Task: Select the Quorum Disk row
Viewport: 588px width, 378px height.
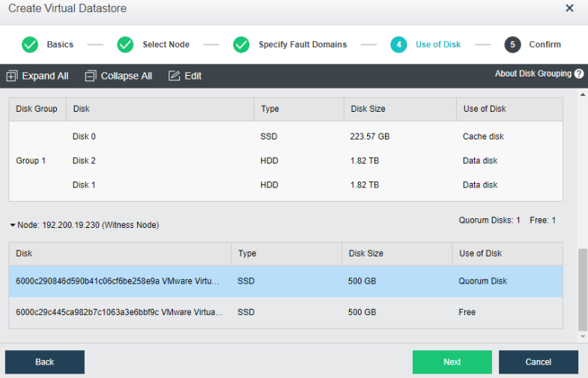Action: pyautogui.click(x=285, y=281)
